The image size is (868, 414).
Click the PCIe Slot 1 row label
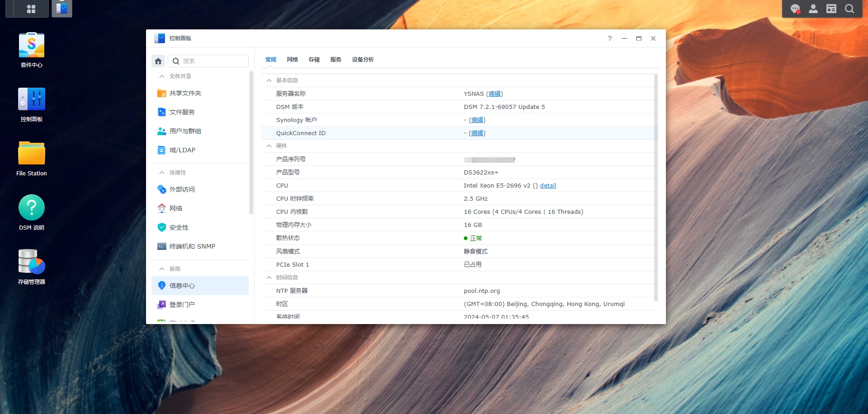click(292, 265)
